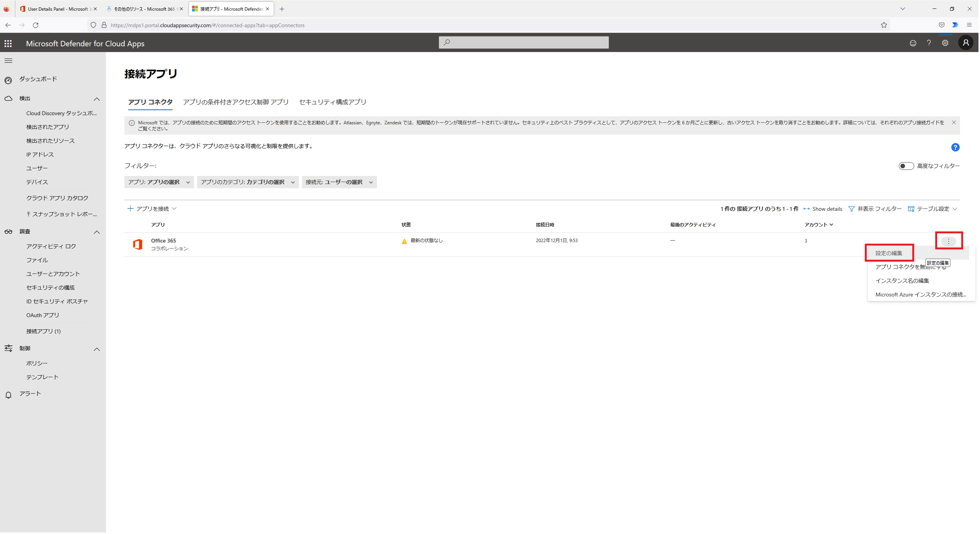Reload the page in browser

pos(36,25)
